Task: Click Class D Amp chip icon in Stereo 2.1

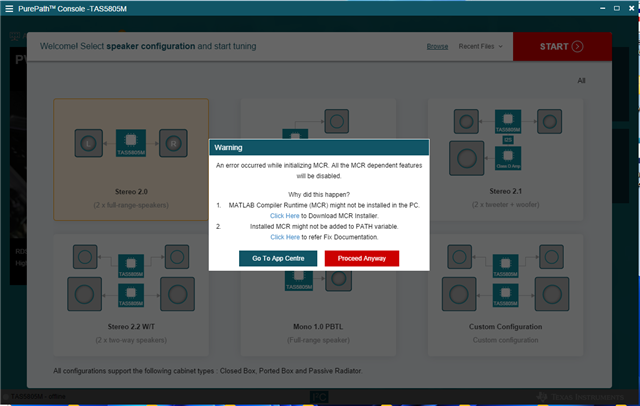Action: click(508, 158)
